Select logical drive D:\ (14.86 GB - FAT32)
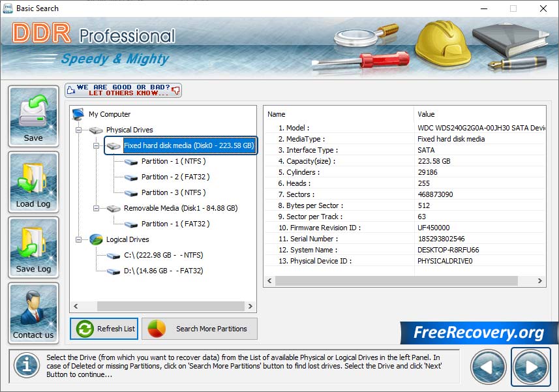Screen dimensions: 559x392 click(x=164, y=271)
